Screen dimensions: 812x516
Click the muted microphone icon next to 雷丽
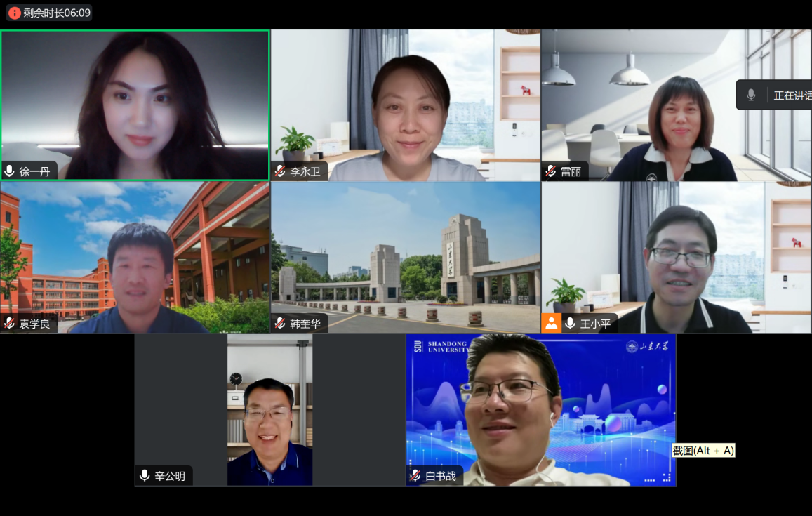coord(551,171)
